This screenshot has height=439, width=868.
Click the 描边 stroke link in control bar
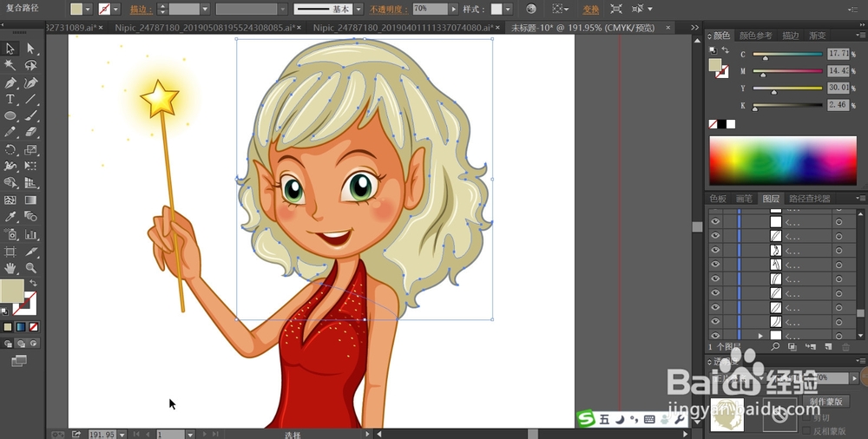click(x=141, y=10)
